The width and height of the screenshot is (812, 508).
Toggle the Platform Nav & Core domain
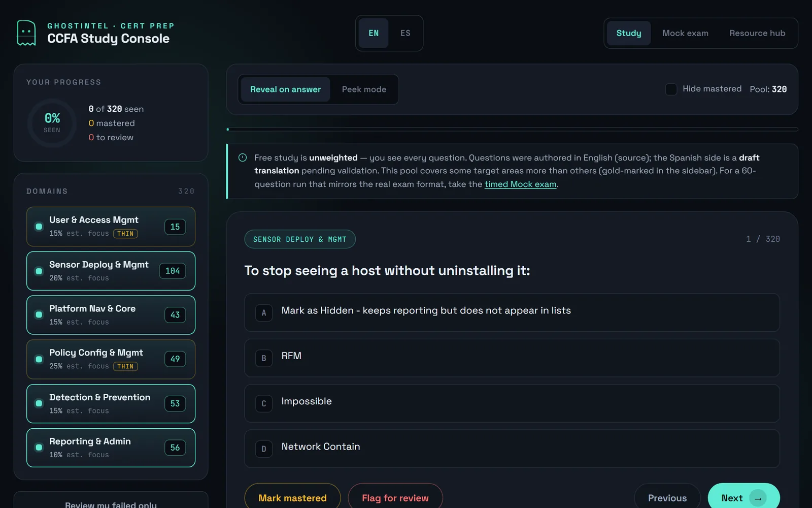click(111, 315)
